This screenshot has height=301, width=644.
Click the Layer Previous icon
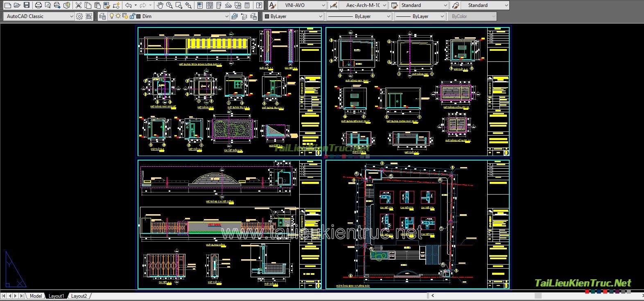pyautogui.click(x=244, y=16)
